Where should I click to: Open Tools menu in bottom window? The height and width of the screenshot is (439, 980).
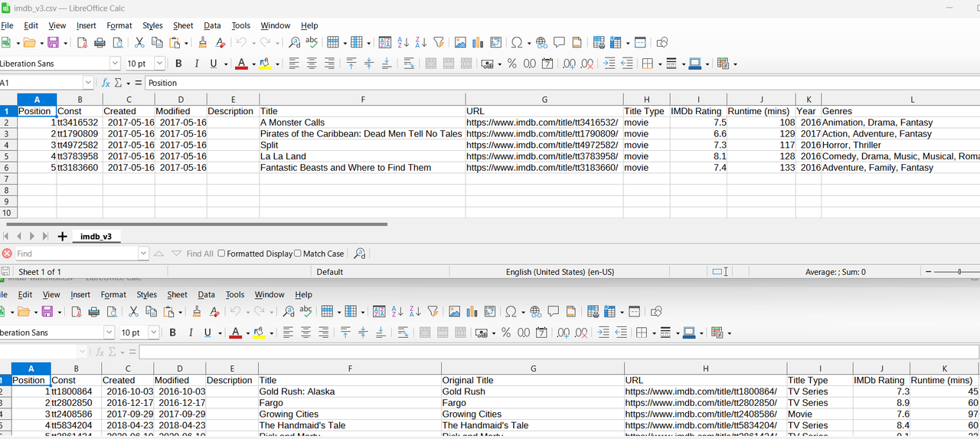click(235, 294)
